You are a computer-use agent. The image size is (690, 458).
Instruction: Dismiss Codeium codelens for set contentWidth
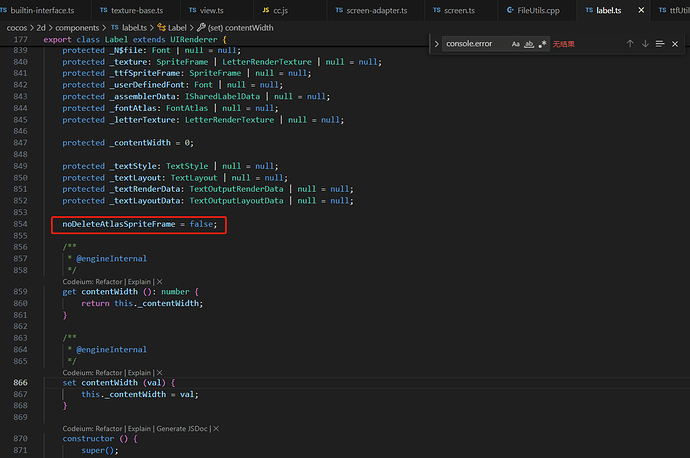pyautogui.click(x=160, y=373)
